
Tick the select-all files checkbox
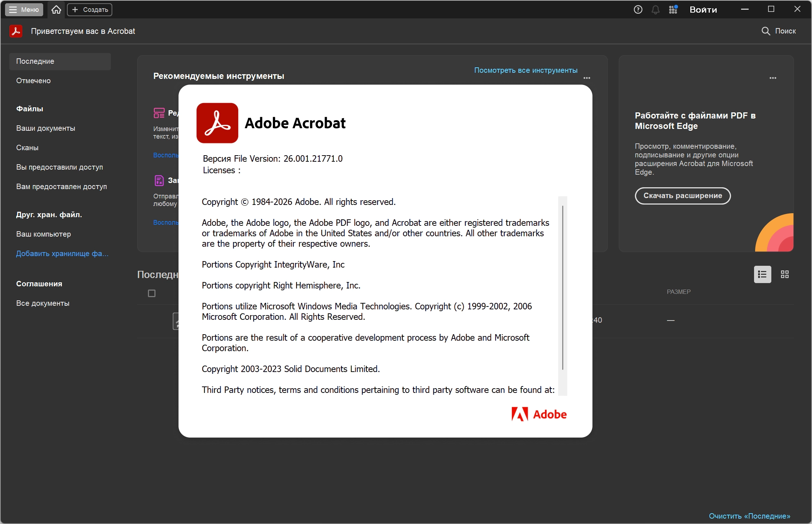[x=152, y=294]
